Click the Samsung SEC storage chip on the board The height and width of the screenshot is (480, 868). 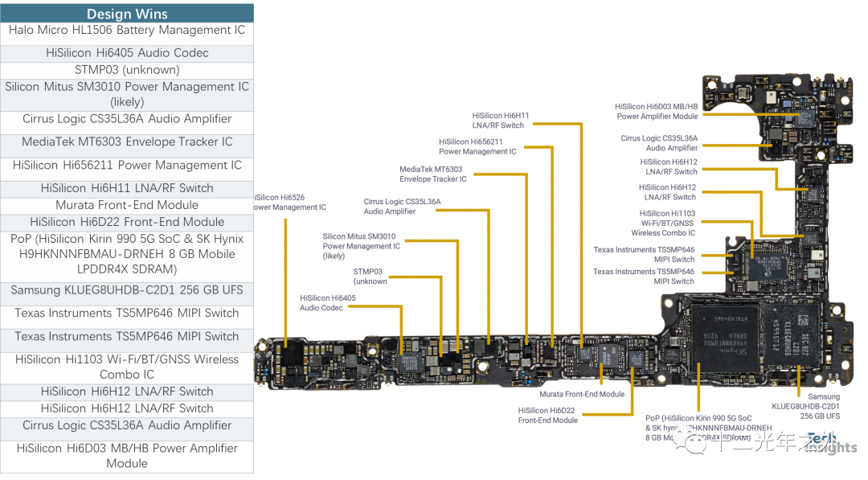(x=792, y=334)
